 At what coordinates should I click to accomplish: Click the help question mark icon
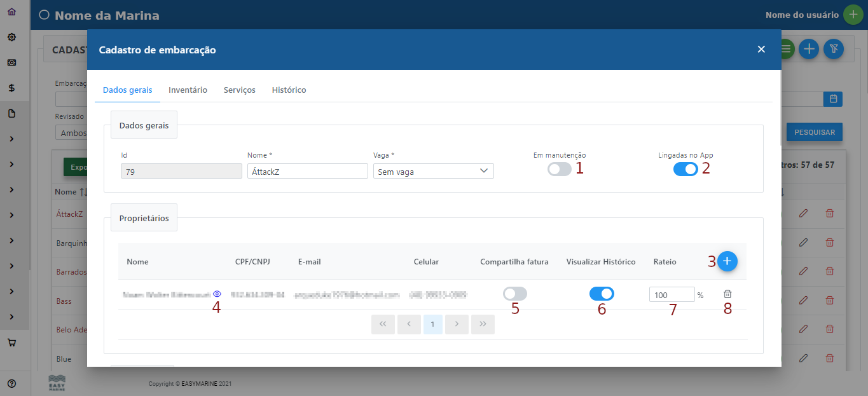coord(11,383)
